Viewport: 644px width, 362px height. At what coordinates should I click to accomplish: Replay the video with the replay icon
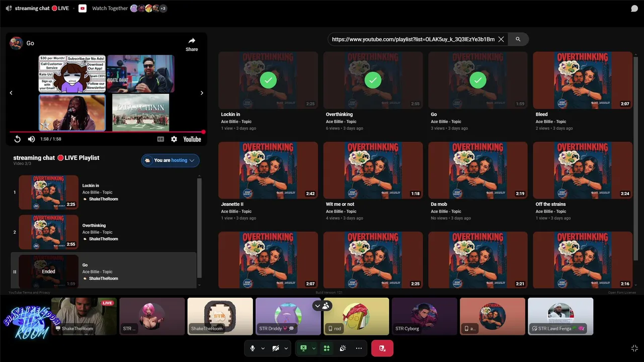pyautogui.click(x=17, y=139)
